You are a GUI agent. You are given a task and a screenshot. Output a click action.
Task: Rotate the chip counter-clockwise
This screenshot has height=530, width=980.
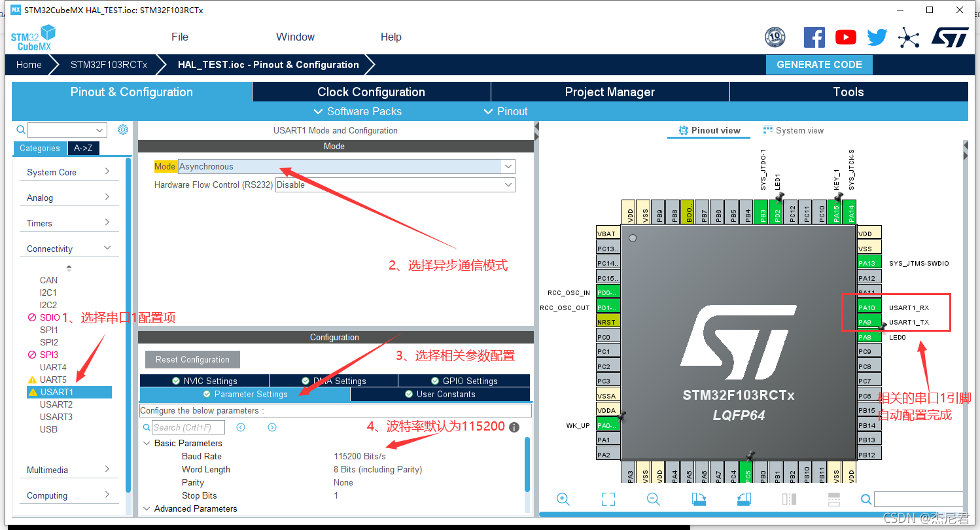(744, 499)
